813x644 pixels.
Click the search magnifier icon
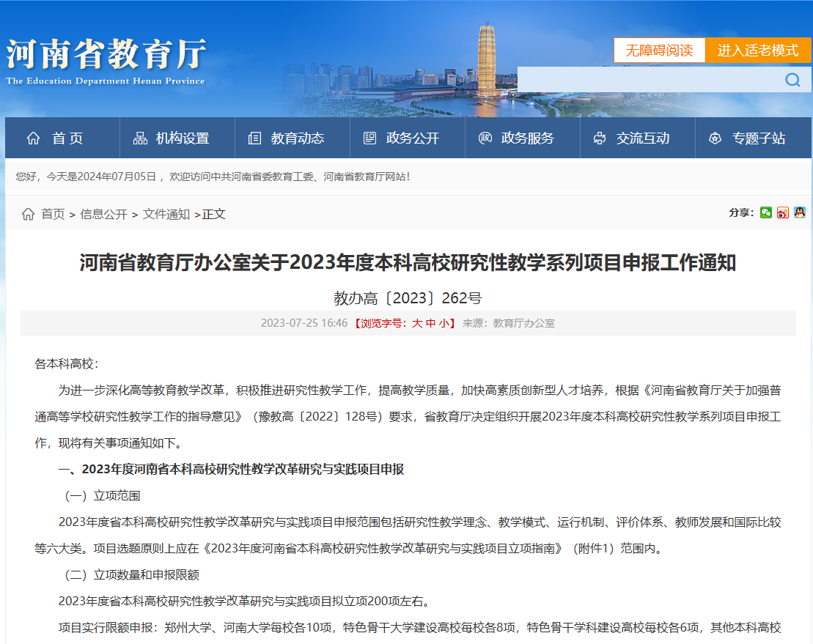[x=792, y=80]
